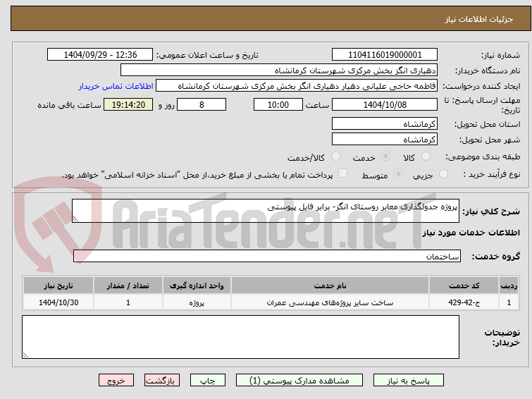Click the شماره نیاز number field
532x399 pixels.
[x=385, y=55]
